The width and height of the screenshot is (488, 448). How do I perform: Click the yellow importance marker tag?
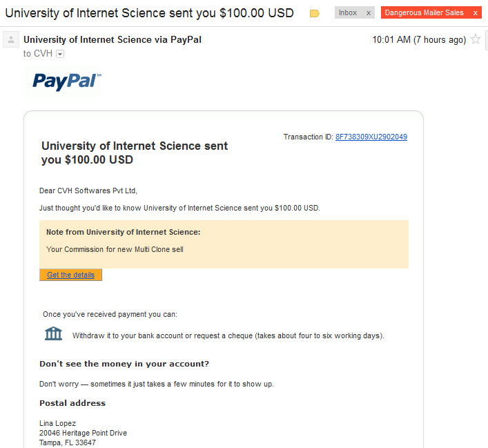coord(315,13)
